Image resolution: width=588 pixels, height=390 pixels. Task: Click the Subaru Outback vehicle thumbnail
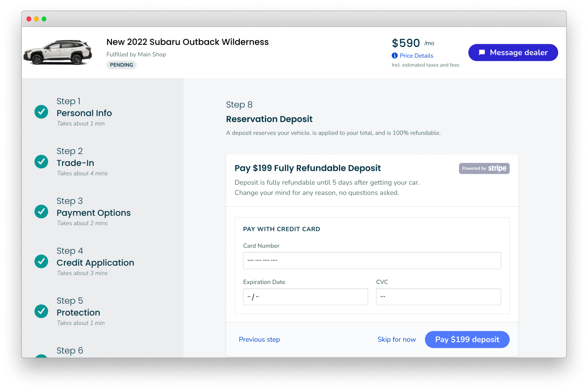point(58,52)
